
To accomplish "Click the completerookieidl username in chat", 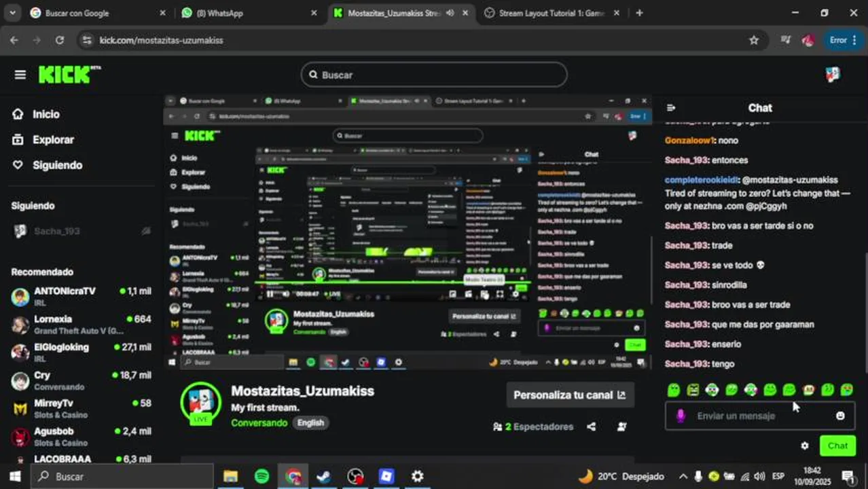I will pos(701,180).
